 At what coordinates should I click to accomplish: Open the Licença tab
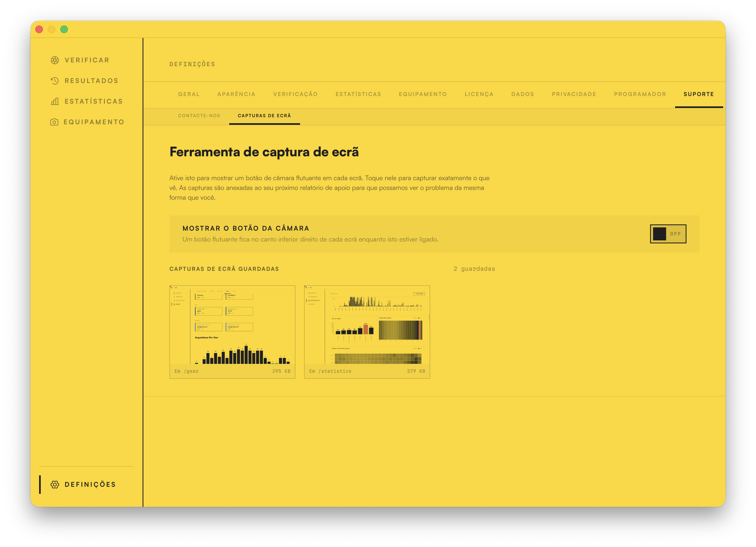479,94
